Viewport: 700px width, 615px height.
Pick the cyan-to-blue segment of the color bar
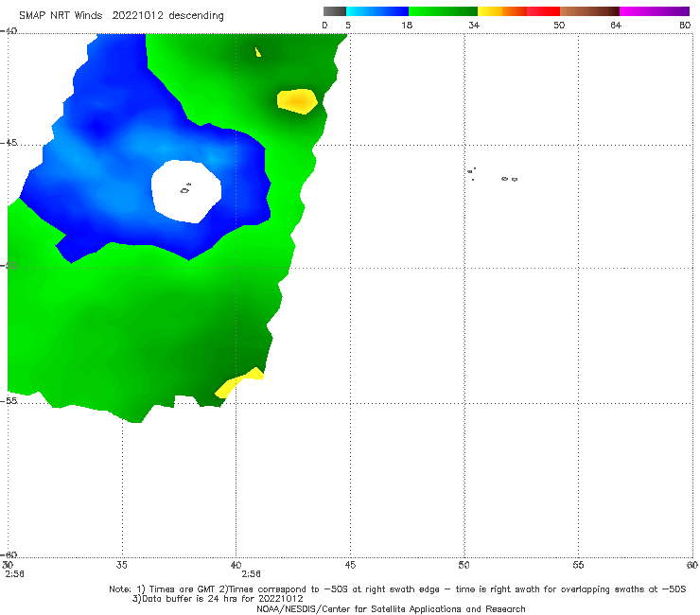coord(377,11)
